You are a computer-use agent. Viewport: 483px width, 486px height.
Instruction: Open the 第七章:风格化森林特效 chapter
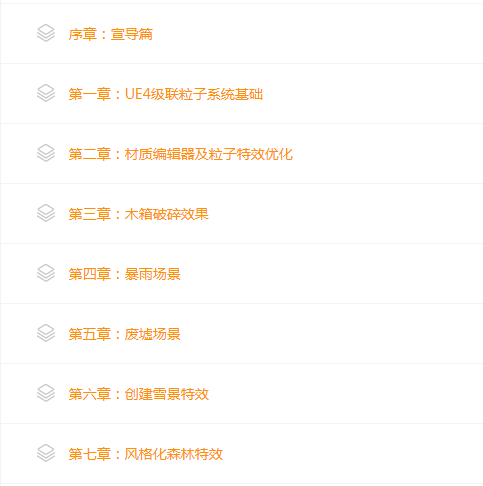click(146, 454)
